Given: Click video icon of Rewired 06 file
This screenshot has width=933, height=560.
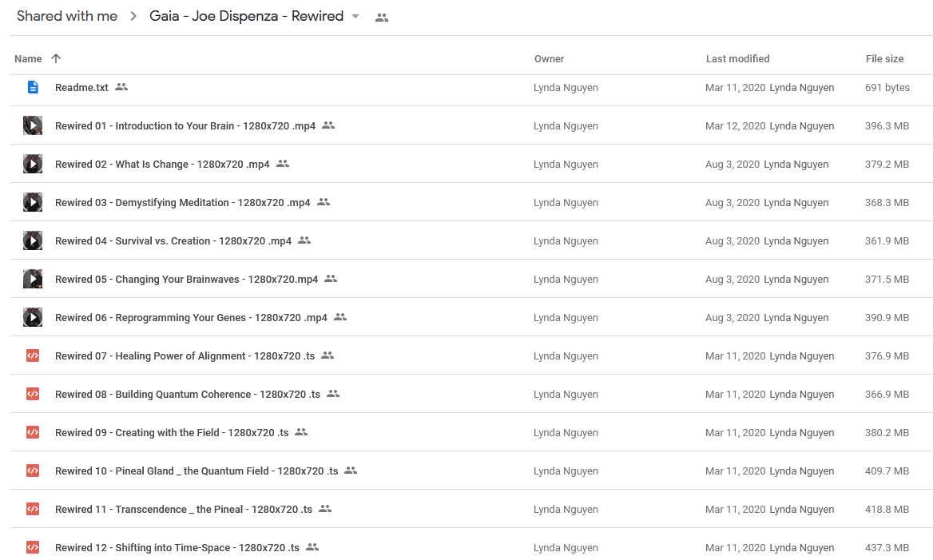Looking at the screenshot, I should pyautogui.click(x=33, y=317).
